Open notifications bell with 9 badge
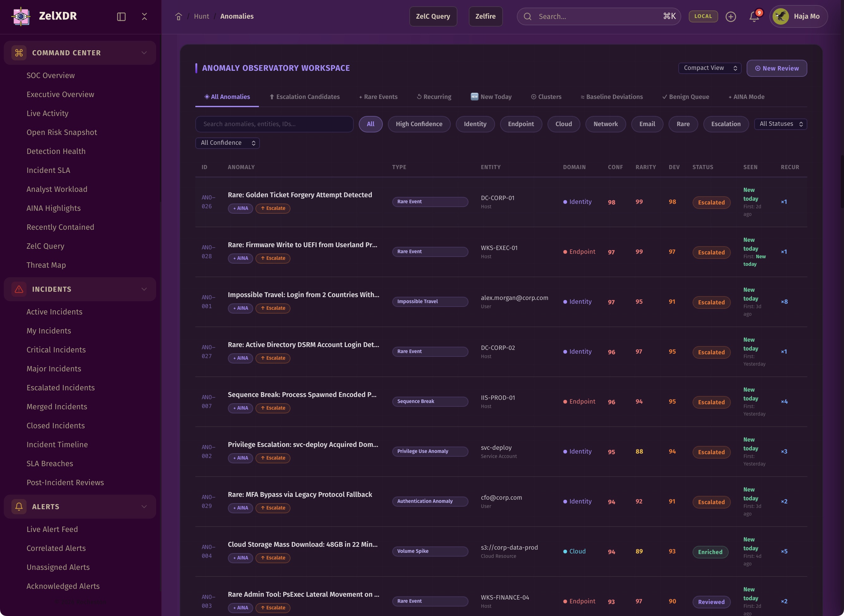 pos(754,16)
